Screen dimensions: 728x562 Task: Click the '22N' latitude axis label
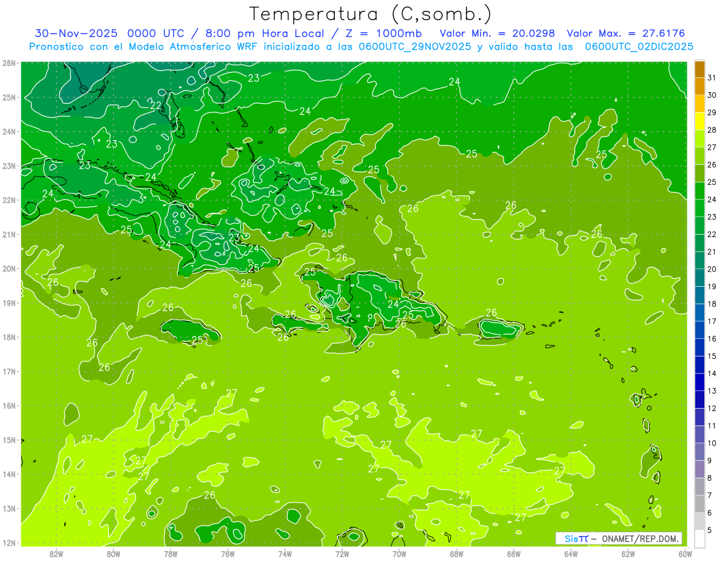click(8, 200)
